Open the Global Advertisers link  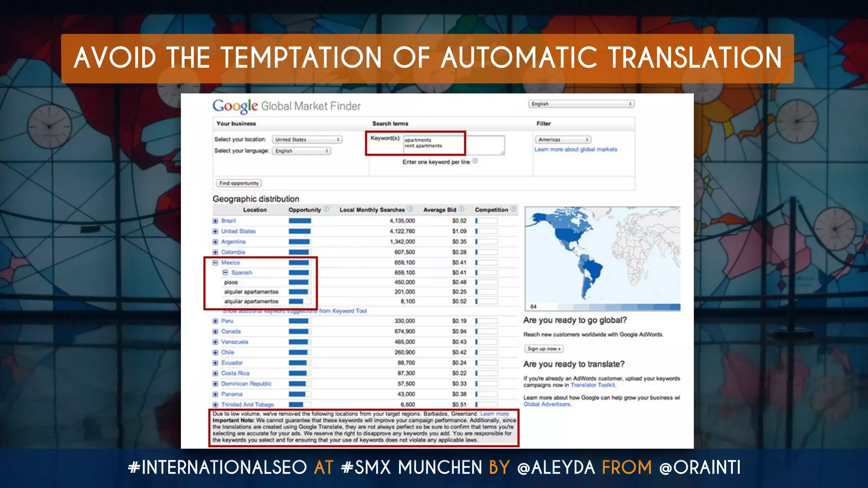pos(547,404)
